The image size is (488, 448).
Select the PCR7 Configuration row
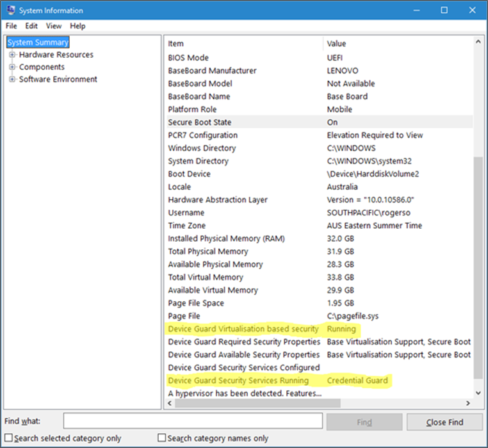pos(320,135)
